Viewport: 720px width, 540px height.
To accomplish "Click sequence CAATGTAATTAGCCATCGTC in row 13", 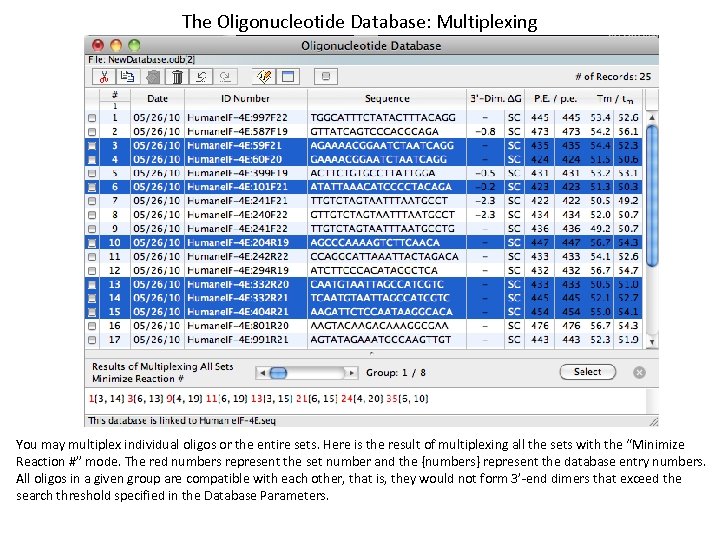I will 377,284.
